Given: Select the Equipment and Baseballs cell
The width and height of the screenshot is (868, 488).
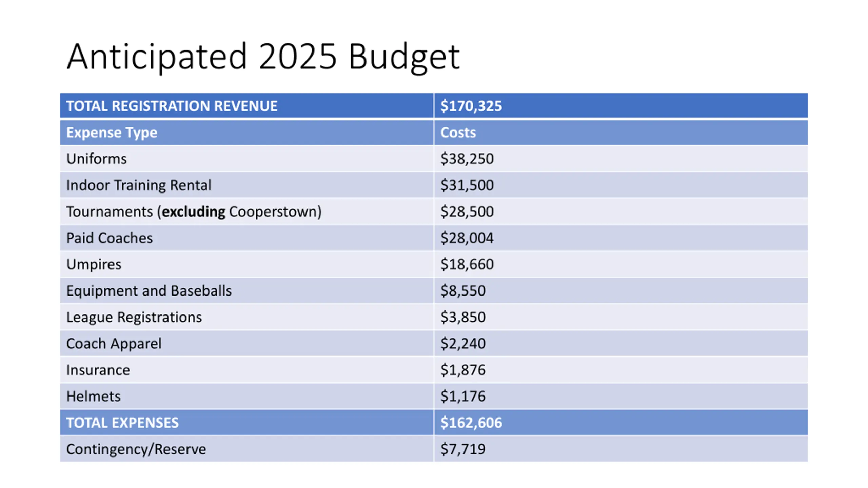Looking at the screenshot, I should (x=246, y=291).
